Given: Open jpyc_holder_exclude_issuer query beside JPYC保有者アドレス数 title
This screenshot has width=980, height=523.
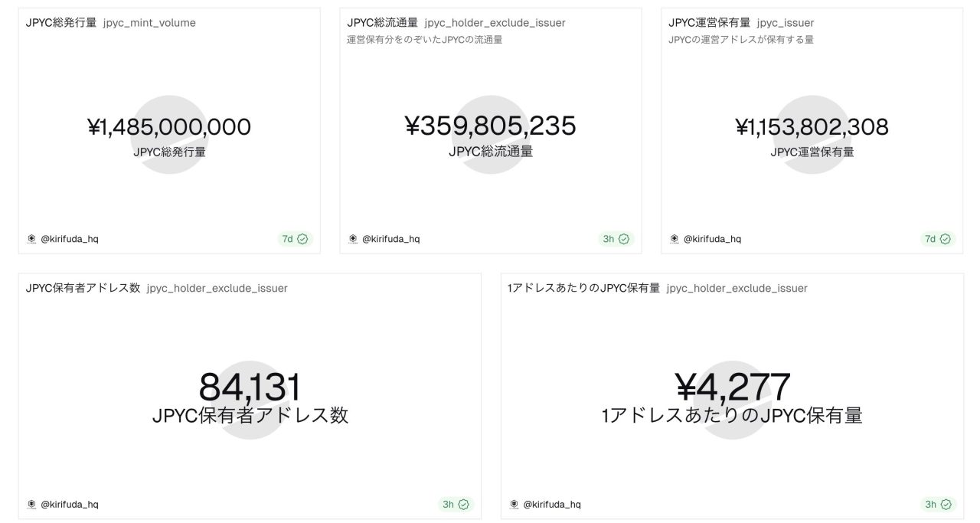Looking at the screenshot, I should click(x=217, y=289).
